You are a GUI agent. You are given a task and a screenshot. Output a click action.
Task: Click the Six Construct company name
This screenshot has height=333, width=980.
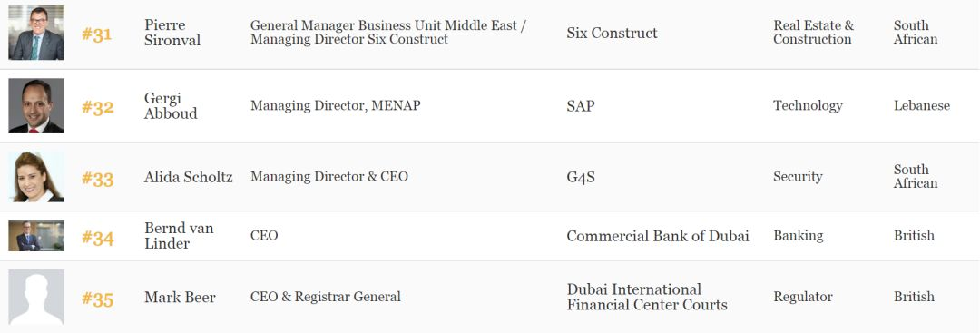(612, 33)
